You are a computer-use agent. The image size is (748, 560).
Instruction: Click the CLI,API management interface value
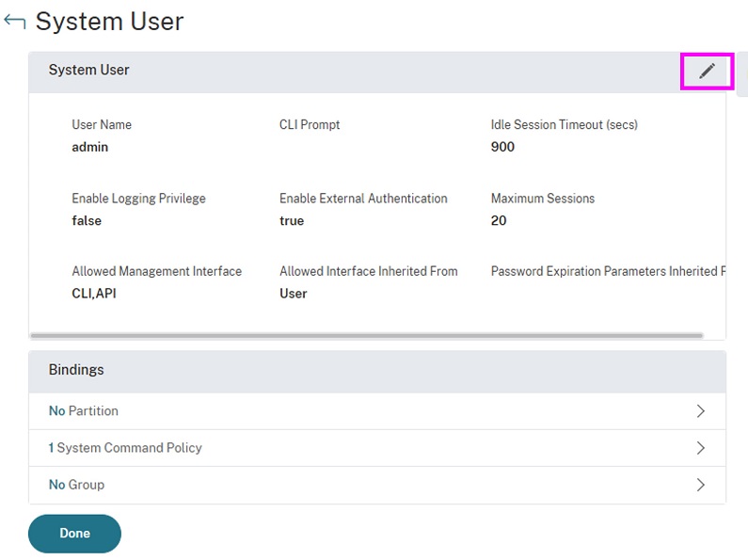click(94, 294)
